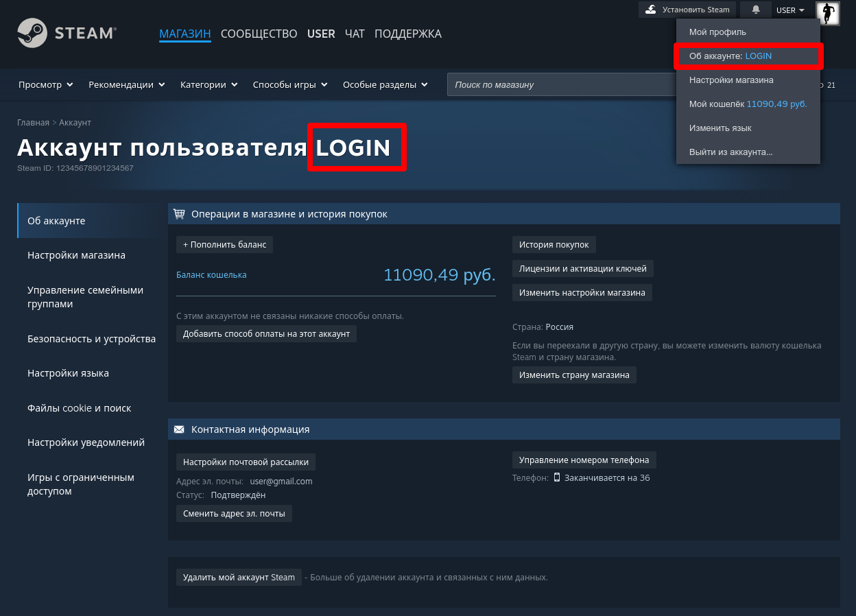Open Безопасность и устройства in the sidebar

91,339
